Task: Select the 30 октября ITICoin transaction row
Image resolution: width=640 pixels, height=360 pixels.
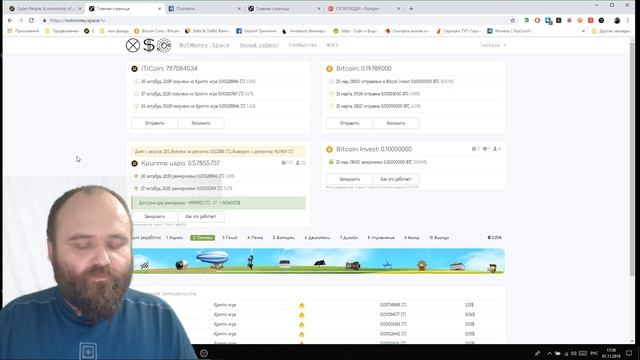Action: [218, 82]
